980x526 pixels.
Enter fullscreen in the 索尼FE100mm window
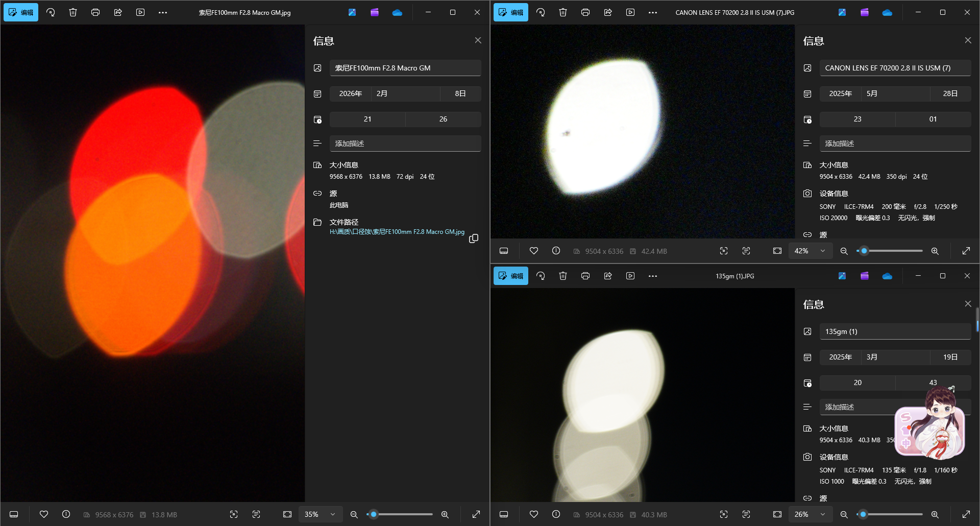click(476, 515)
